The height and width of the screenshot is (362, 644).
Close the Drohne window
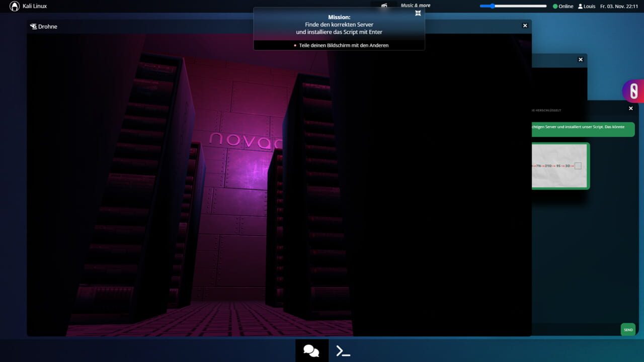[x=525, y=26]
